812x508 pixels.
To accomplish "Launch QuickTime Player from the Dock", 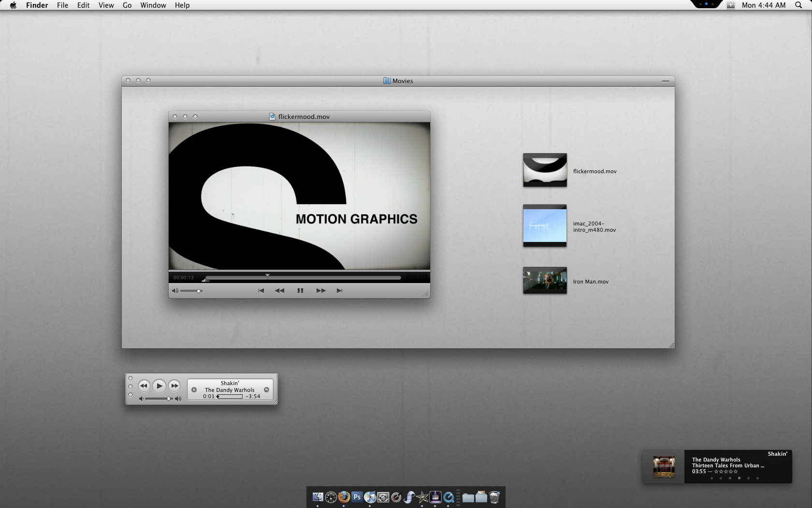I will (x=448, y=497).
